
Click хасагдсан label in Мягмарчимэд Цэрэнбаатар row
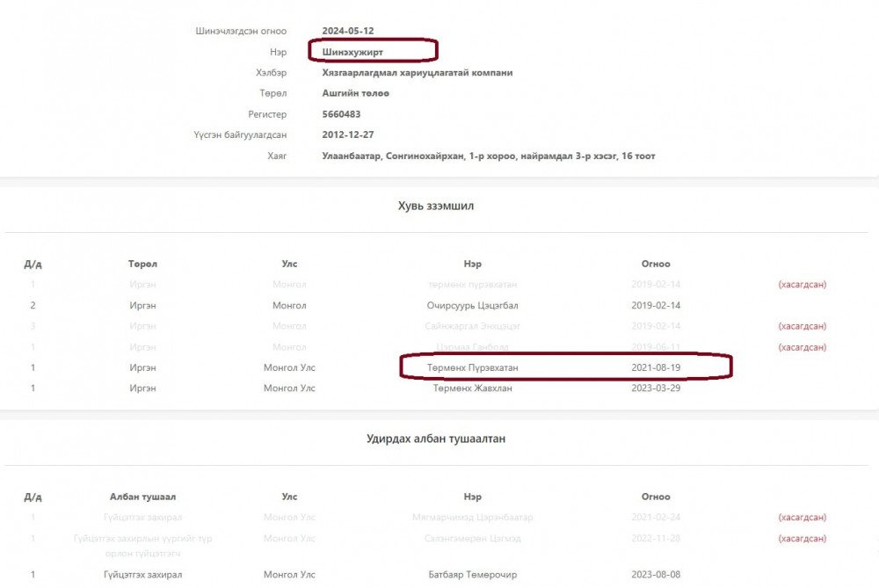pos(802,517)
